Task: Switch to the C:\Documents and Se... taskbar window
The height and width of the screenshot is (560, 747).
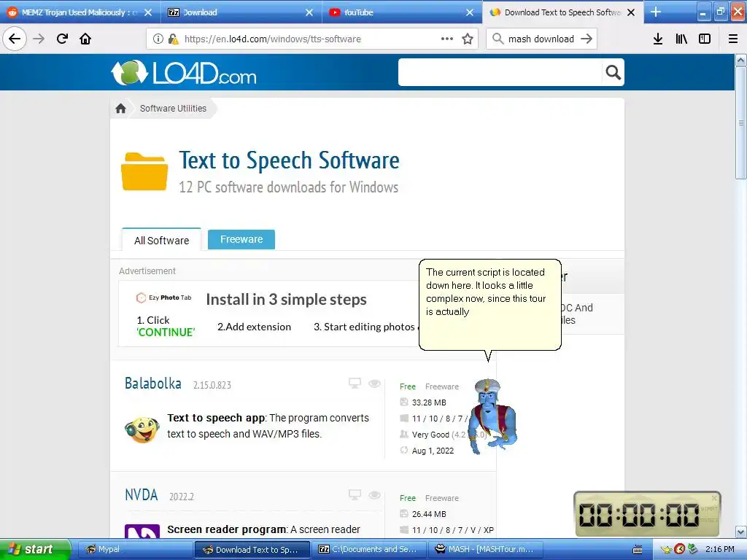Action: (369, 550)
